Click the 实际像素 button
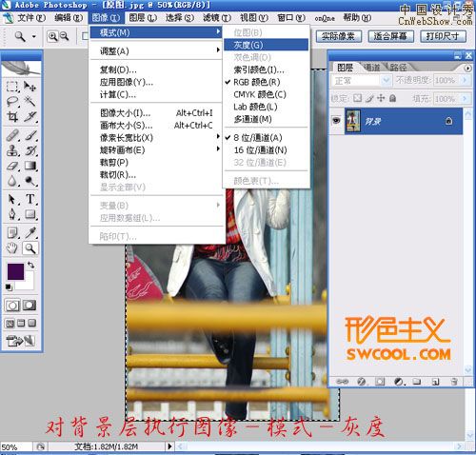 (x=339, y=36)
